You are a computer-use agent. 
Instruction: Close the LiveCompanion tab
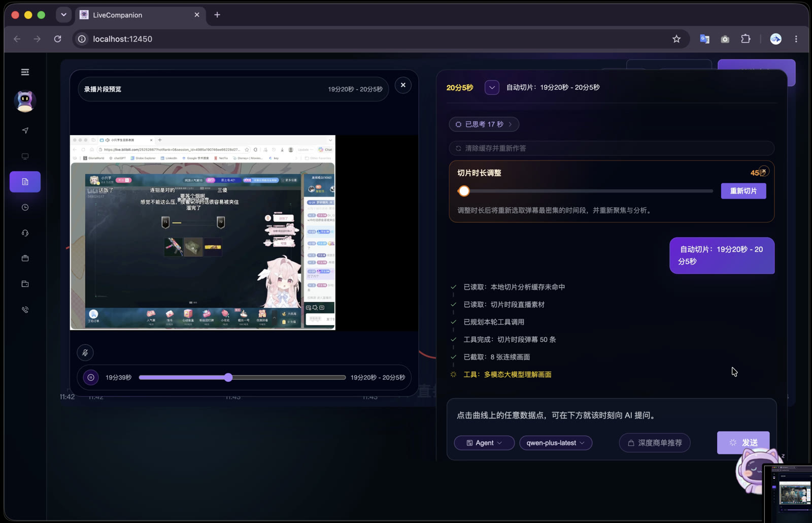coord(197,15)
